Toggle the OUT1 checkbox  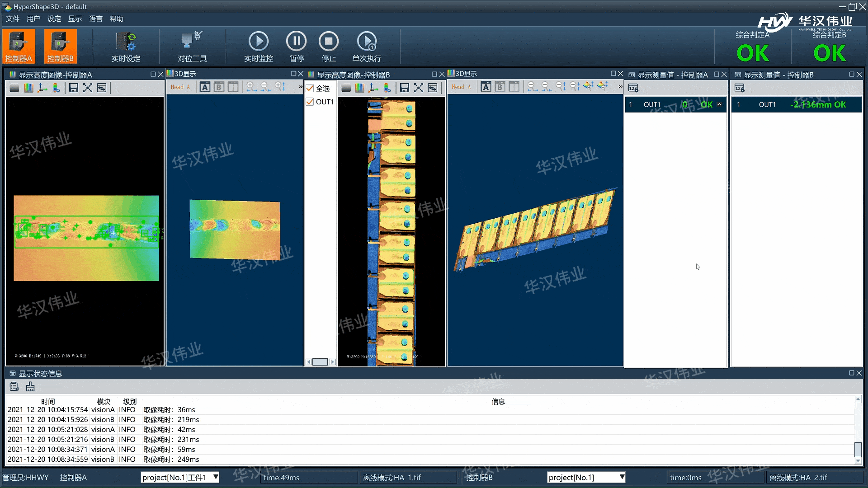coord(310,102)
